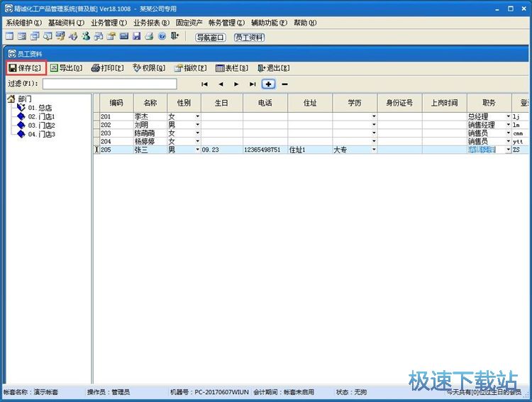Viewport: 532px width, 402px height.
Task: Click the Exit (退出) toolbar button
Action: pos(273,68)
